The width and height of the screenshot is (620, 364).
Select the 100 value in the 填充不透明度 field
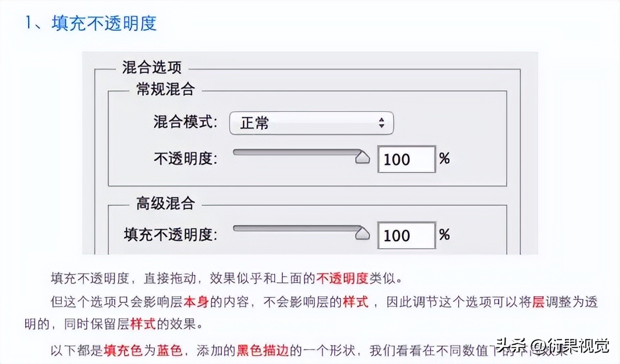(406, 235)
